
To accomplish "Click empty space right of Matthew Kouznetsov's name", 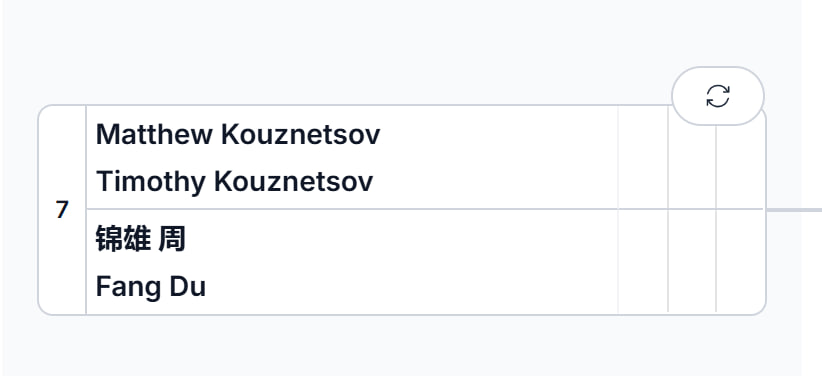I will (x=498, y=135).
